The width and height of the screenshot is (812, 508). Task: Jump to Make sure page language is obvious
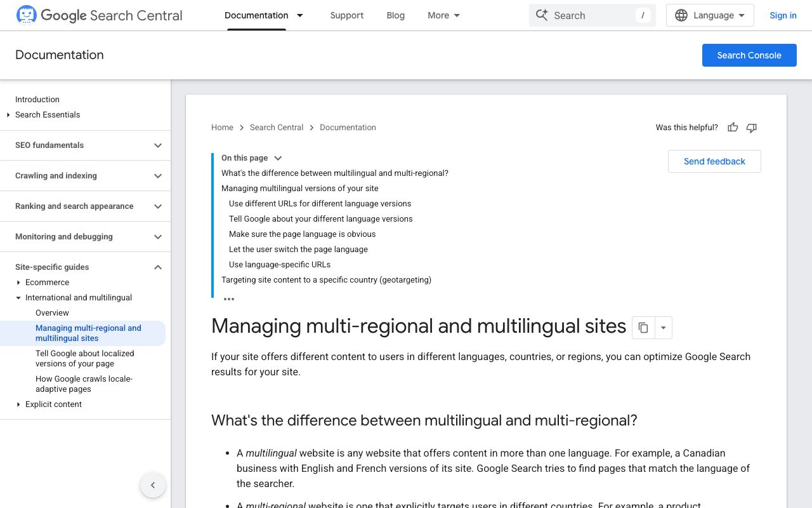[x=302, y=234]
